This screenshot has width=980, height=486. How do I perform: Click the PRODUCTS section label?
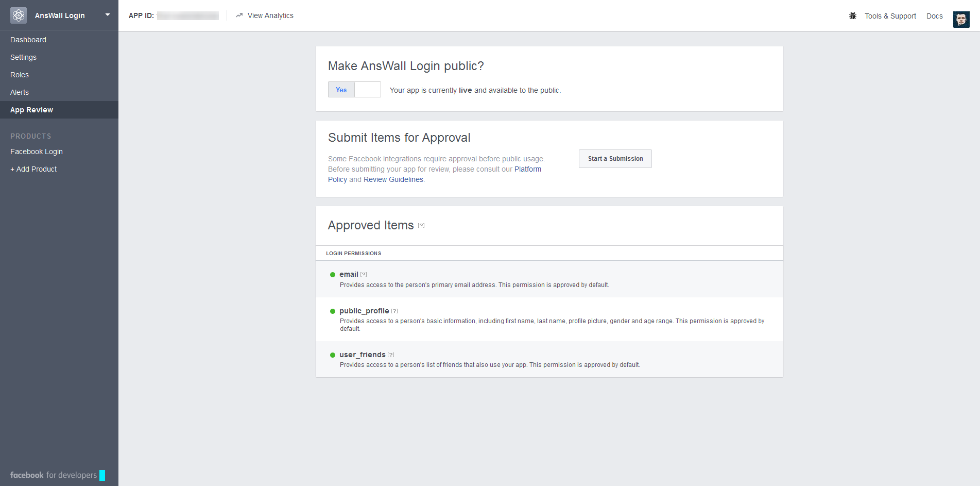pyautogui.click(x=31, y=136)
